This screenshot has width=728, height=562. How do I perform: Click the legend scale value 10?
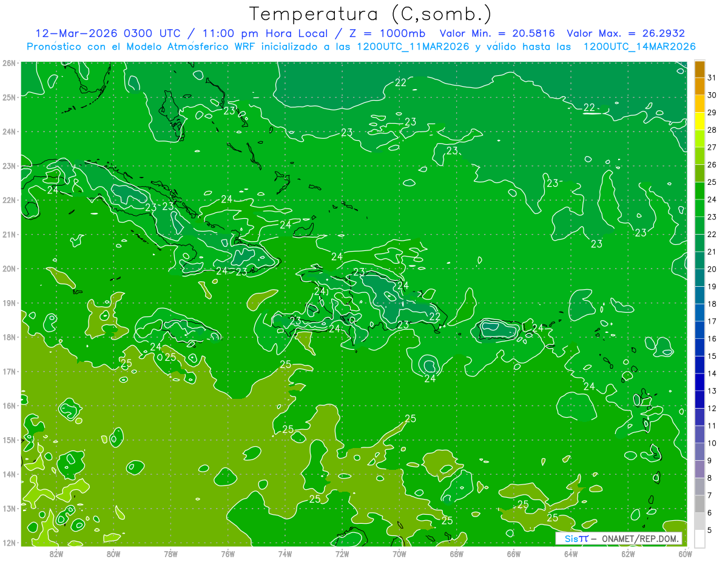[x=712, y=443]
